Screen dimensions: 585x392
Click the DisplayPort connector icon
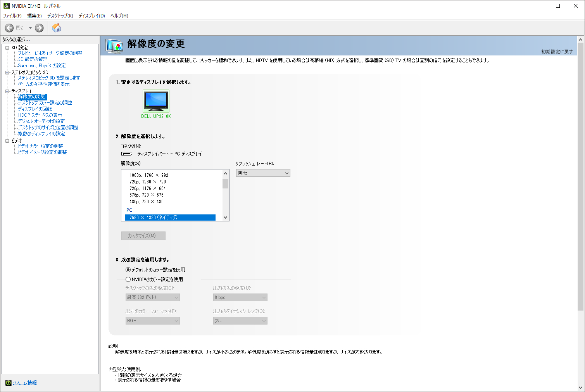(127, 154)
